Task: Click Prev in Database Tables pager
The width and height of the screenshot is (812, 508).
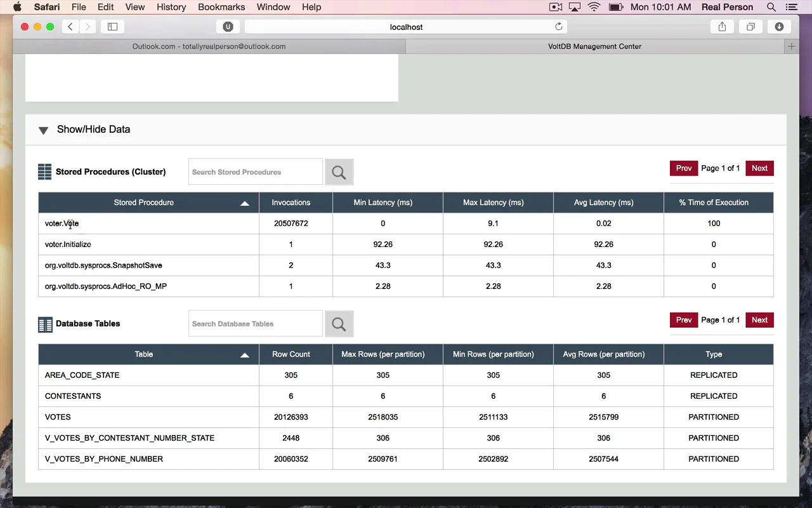Action: click(x=684, y=320)
